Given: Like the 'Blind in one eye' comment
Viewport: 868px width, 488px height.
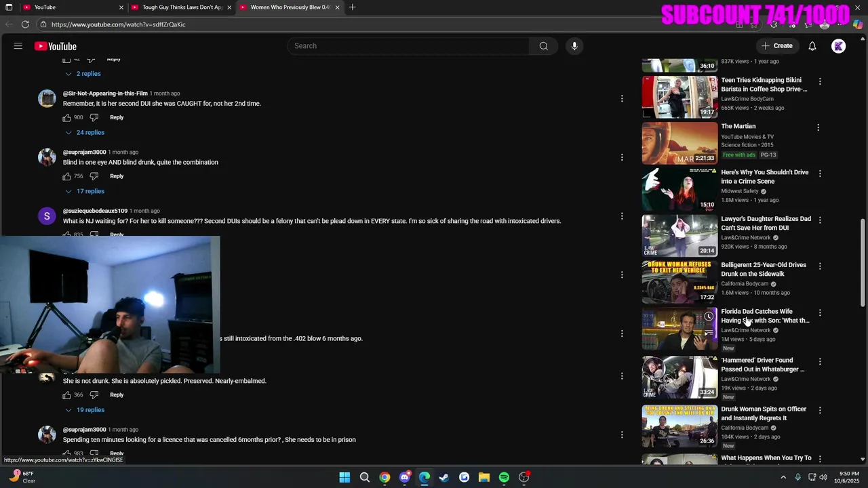Looking at the screenshot, I should click(67, 176).
